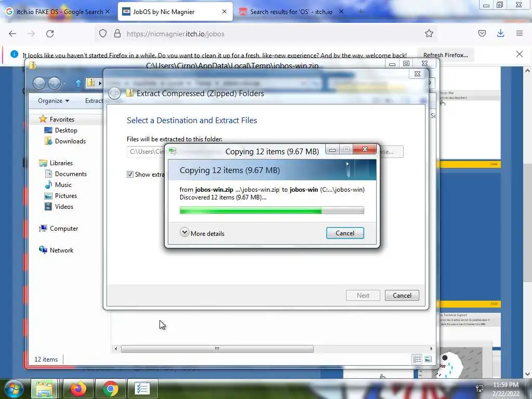Open Firefox downloads panel
Image resolution: width=532 pixels, height=399 pixels.
[500, 33]
